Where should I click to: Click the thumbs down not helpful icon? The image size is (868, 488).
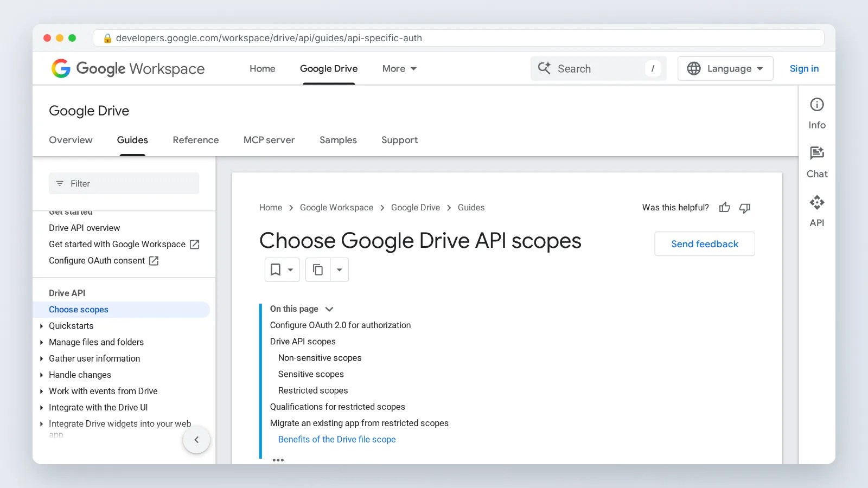745,208
